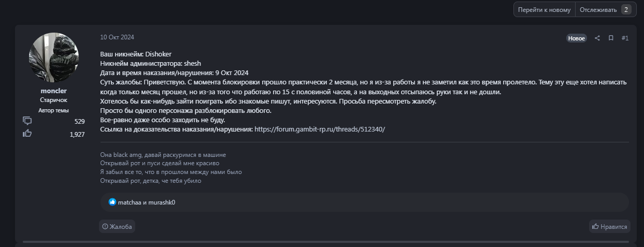This screenshot has width=644, height=247.
Task: Click the Новое badge on the post
Action: (576, 38)
